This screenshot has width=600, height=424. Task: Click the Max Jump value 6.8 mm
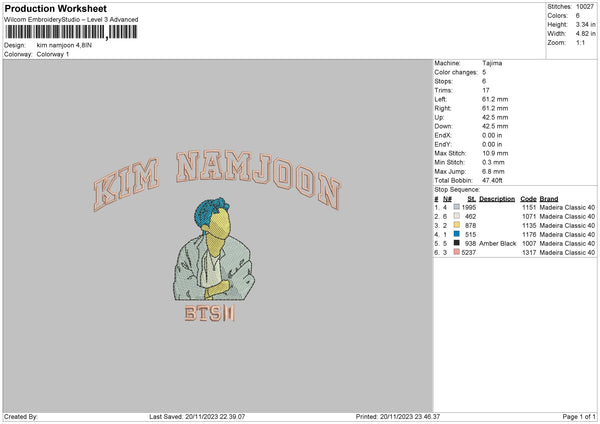pyautogui.click(x=493, y=171)
